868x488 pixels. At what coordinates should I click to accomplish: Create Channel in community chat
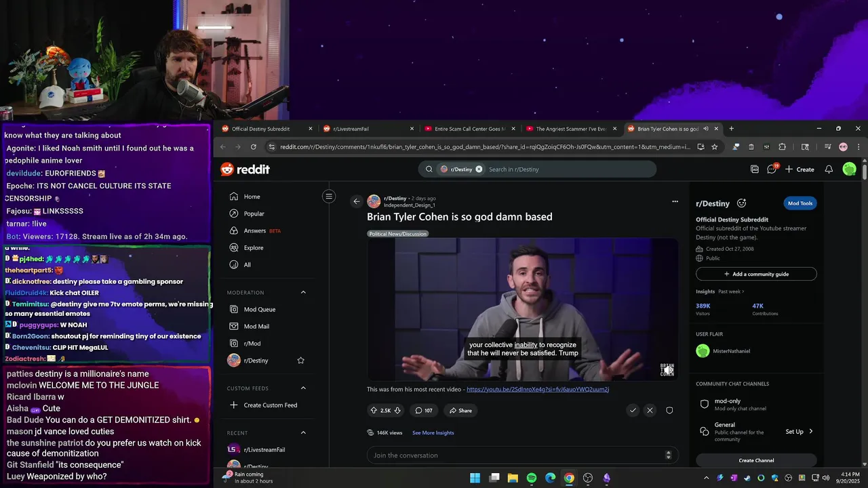pyautogui.click(x=756, y=460)
